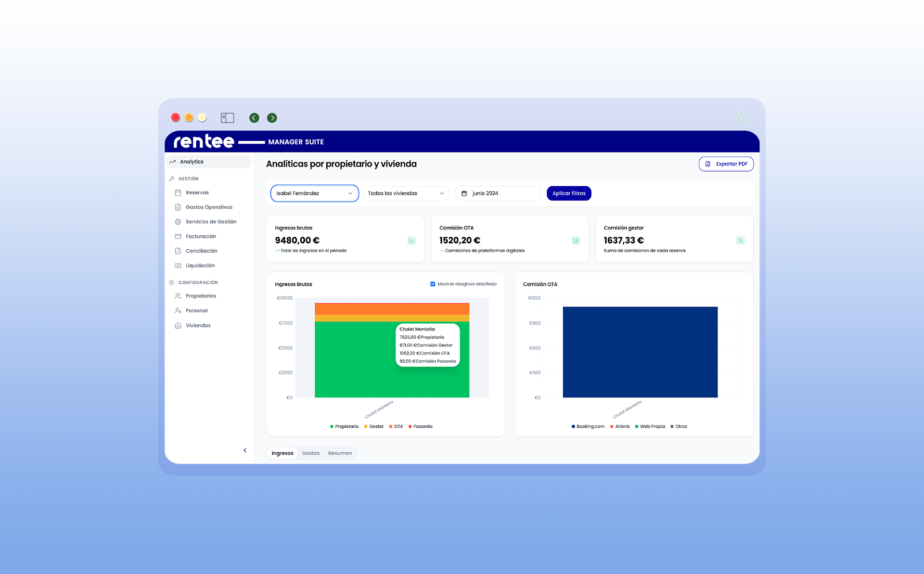Screen dimensions: 924x574
Task: Click the Ingresos brutos chart icon
Action: [x=411, y=241]
